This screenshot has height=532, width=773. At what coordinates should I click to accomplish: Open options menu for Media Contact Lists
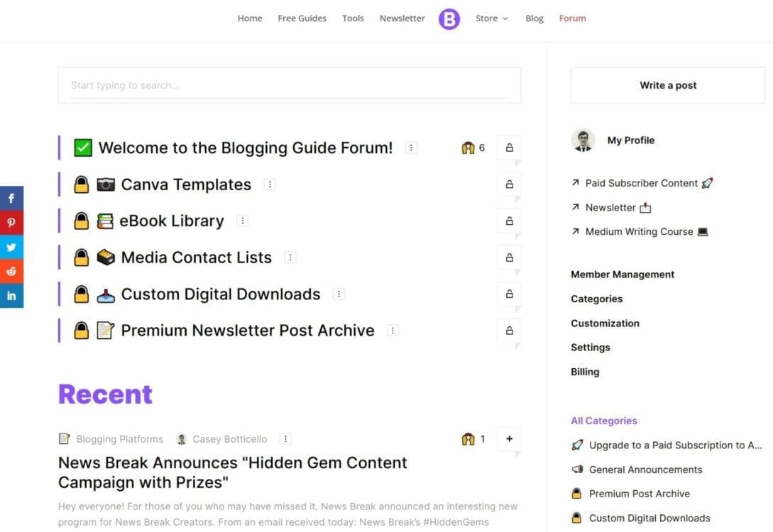[x=290, y=257]
